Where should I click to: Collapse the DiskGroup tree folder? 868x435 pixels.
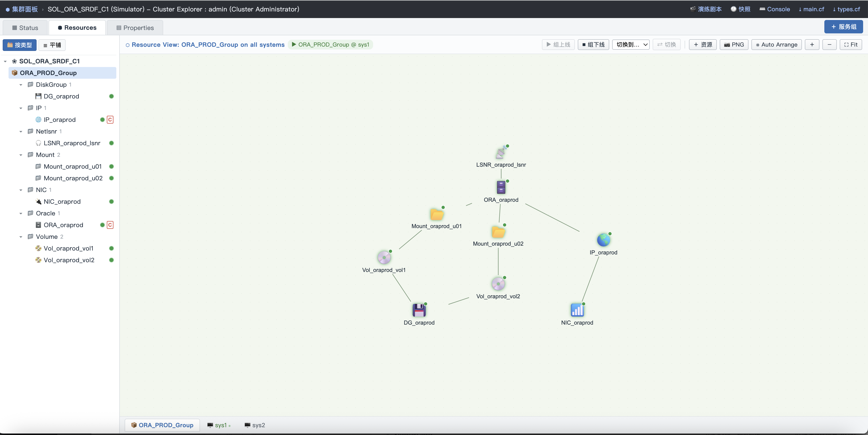click(21, 85)
